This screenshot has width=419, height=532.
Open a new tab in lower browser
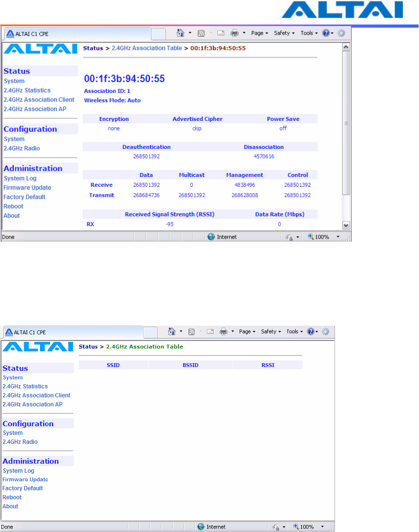coord(150,332)
